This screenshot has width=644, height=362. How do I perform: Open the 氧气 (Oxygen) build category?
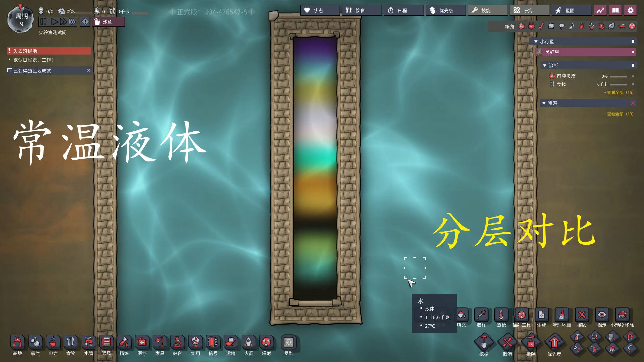coord(35,343)
